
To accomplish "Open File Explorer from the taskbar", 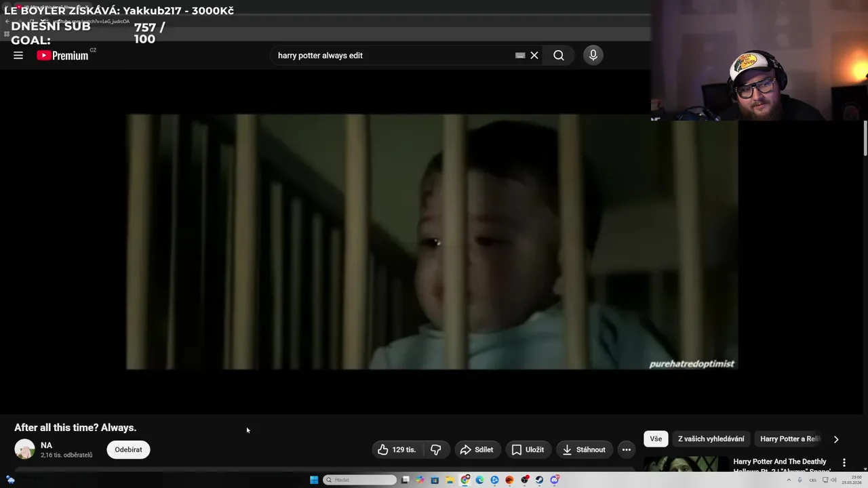I will (x=450, y=480).
